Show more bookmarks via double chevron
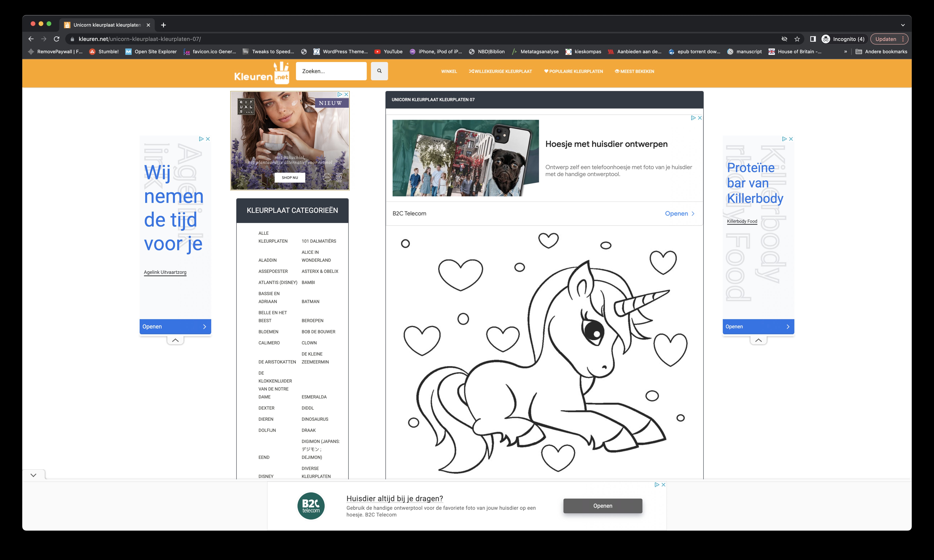 tap(845, 52)
